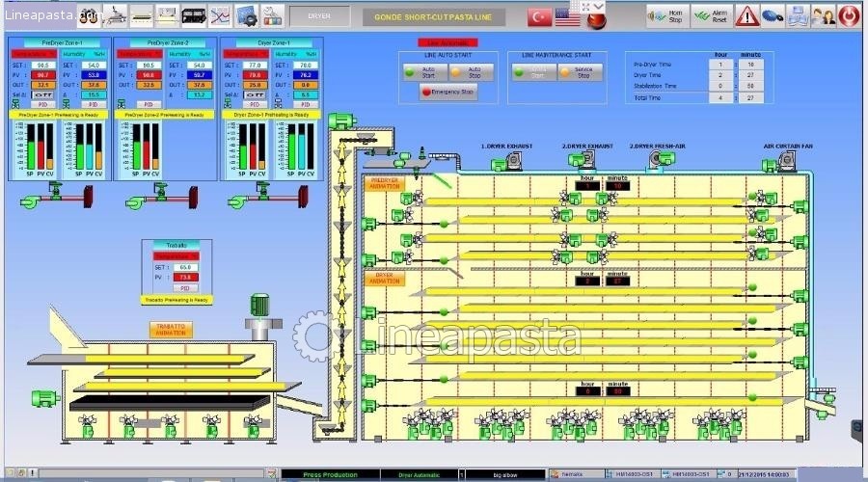This screenshot has height=482, width=868.
Task: Open the wrench settings toolbar icon
Action: tap(273, 15)
